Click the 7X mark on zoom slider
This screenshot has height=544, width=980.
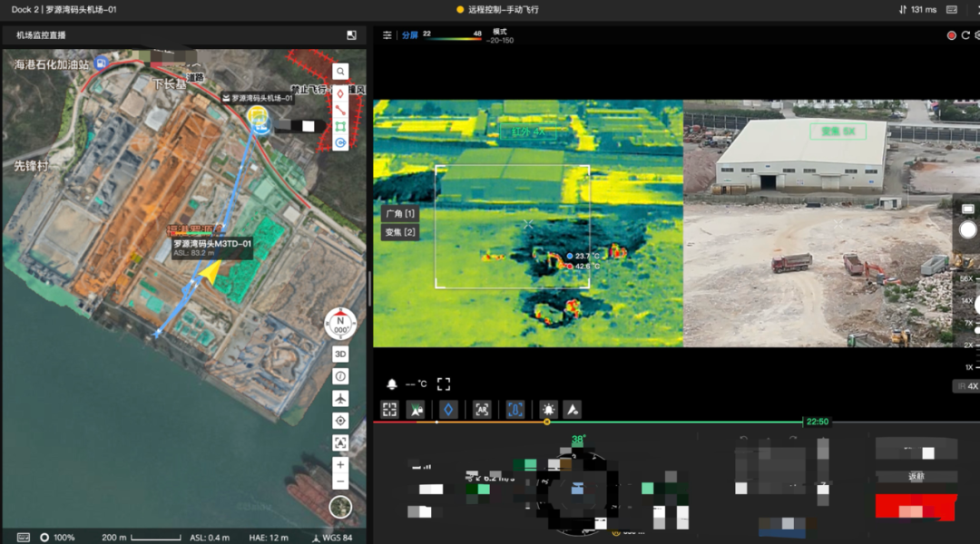tap(968, 324)
